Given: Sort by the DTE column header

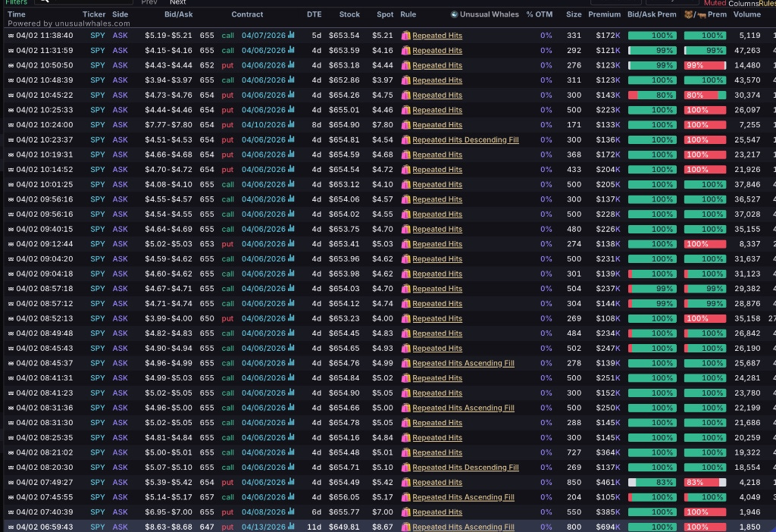Looking at the screenshot, I should coord(314,14).
